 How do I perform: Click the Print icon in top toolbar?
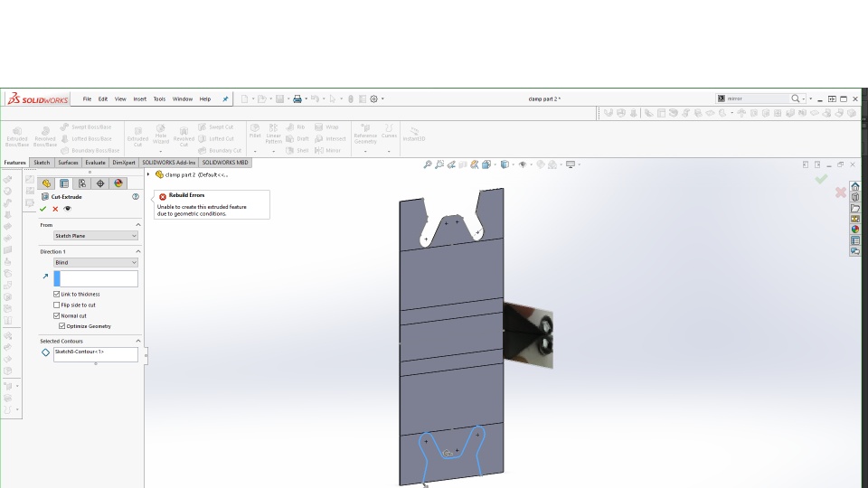297,99
